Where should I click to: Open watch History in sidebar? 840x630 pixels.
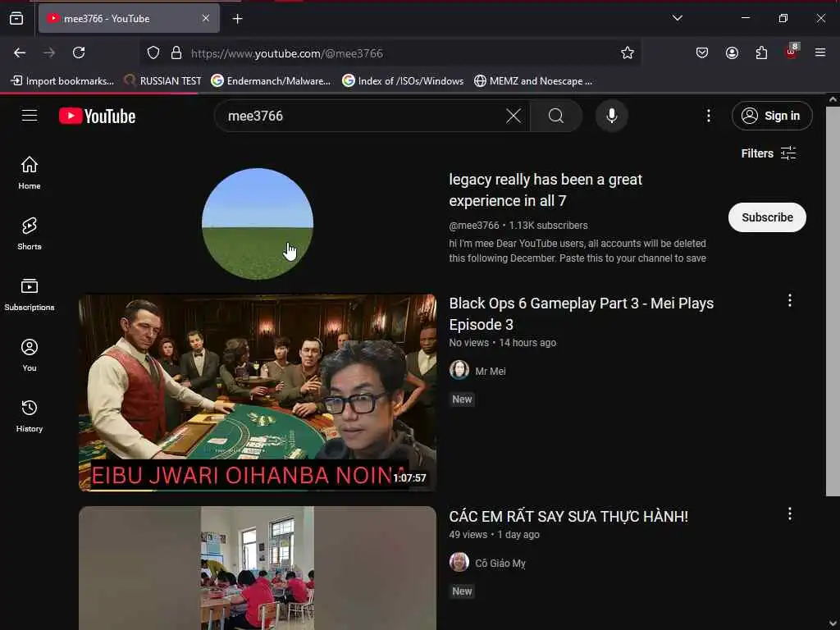pyautogui.click(x=30, y=416)
